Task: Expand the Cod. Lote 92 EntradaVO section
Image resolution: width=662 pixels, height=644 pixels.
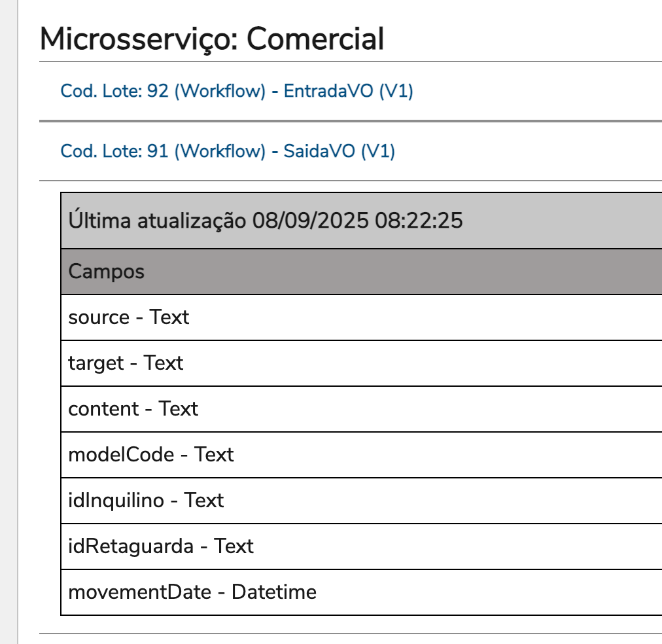Action: point(236,91)
